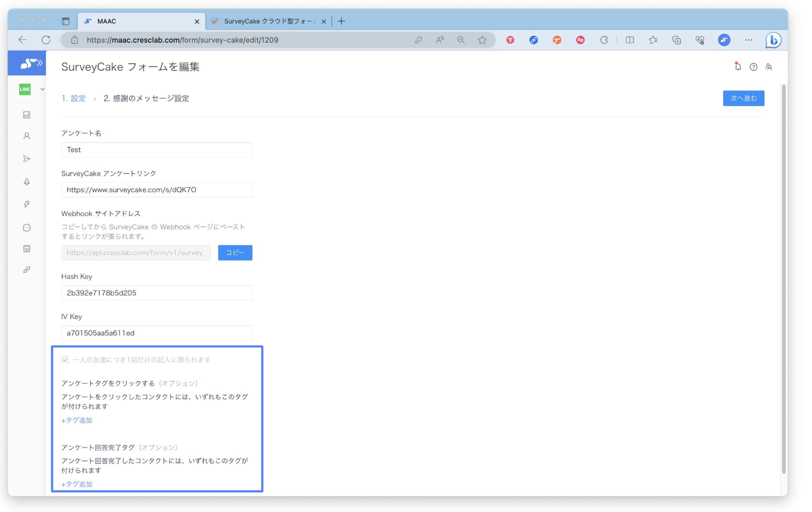Open user account icon in header
The height and width of the screenshot is (512, 812).
point(769,67)
